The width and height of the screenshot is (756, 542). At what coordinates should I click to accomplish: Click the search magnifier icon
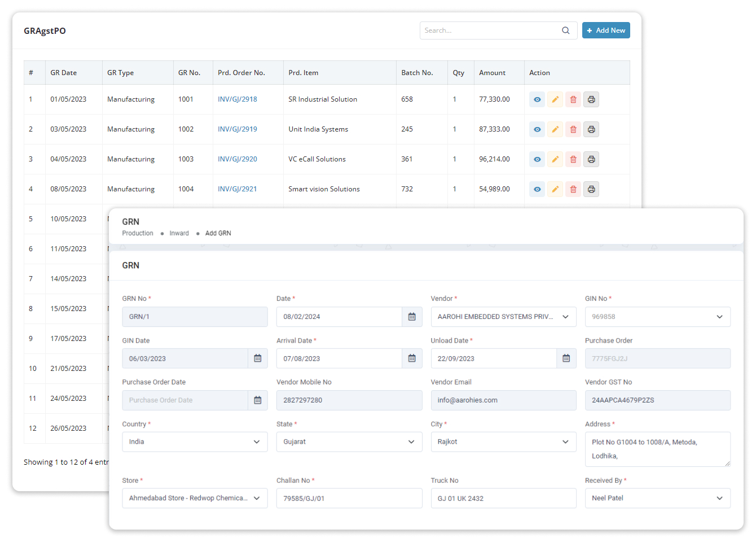(x=565, y=30)
